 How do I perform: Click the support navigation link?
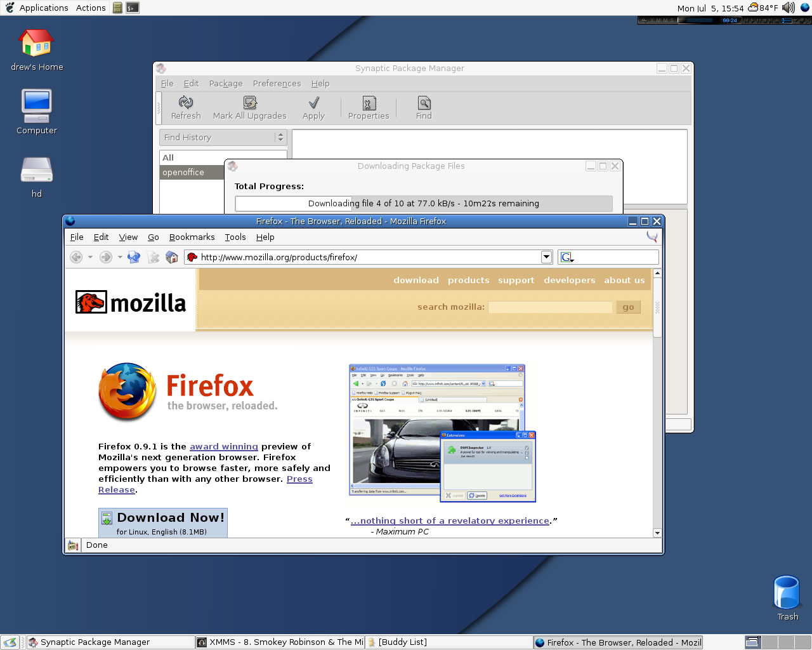click(x=516, y=280)
